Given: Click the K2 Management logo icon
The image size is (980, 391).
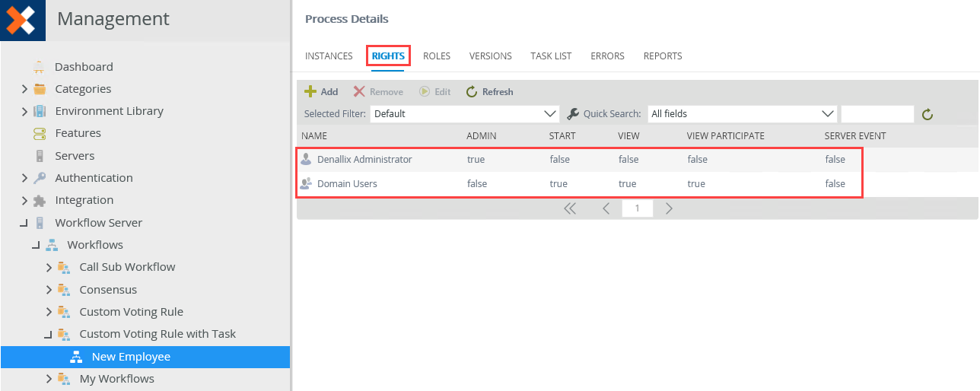Looking at the screenshot, I should (x=23, y=20).
